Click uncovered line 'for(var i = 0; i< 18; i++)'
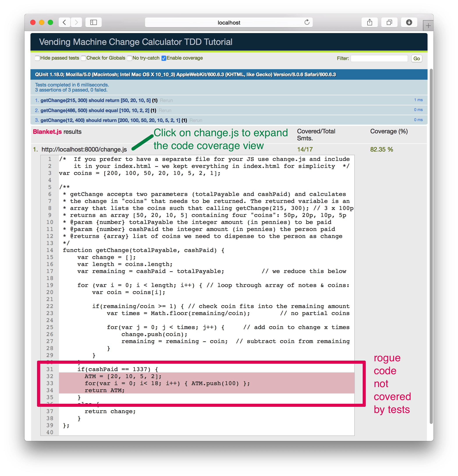Viewport: 458px width, 476px height. click(167, 383)
